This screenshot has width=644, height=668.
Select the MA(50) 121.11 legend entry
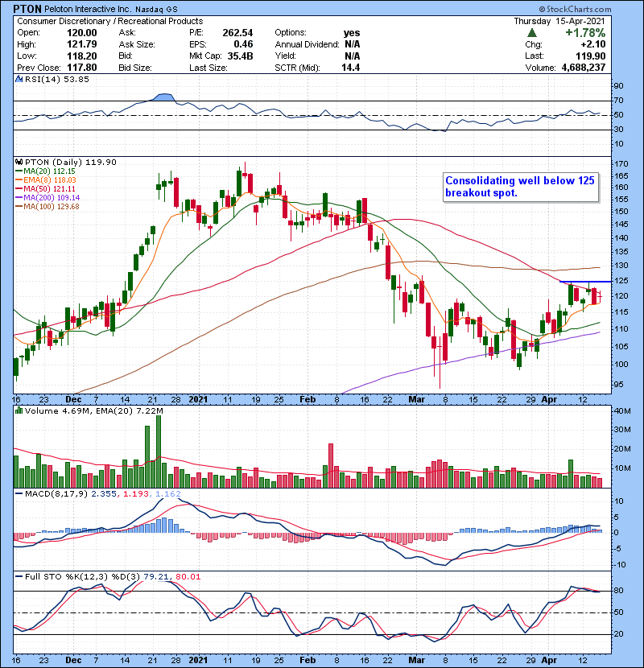click(45, 188)
